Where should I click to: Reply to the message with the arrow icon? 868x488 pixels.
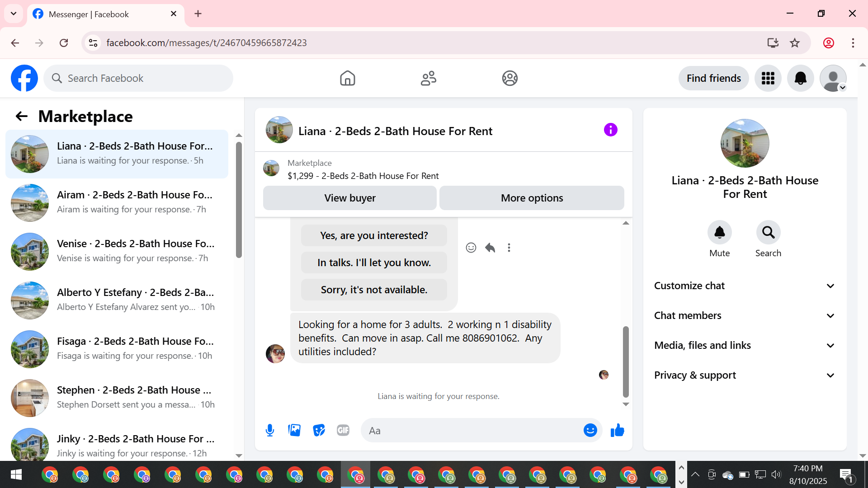[x=490, y=248]
